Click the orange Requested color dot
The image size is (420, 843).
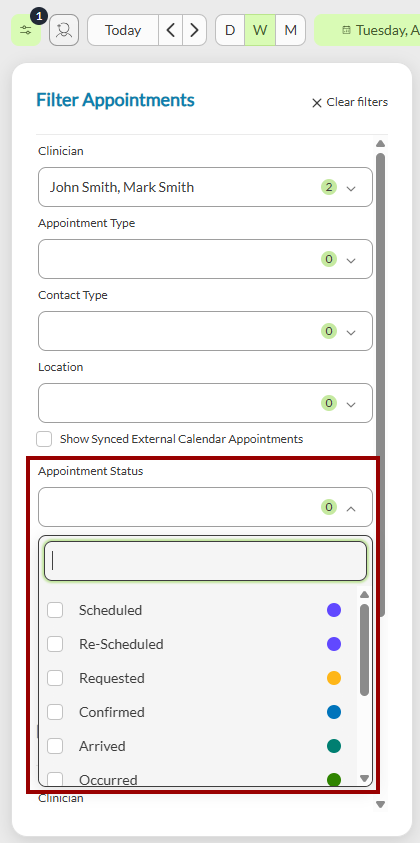(x=334, y=678)
